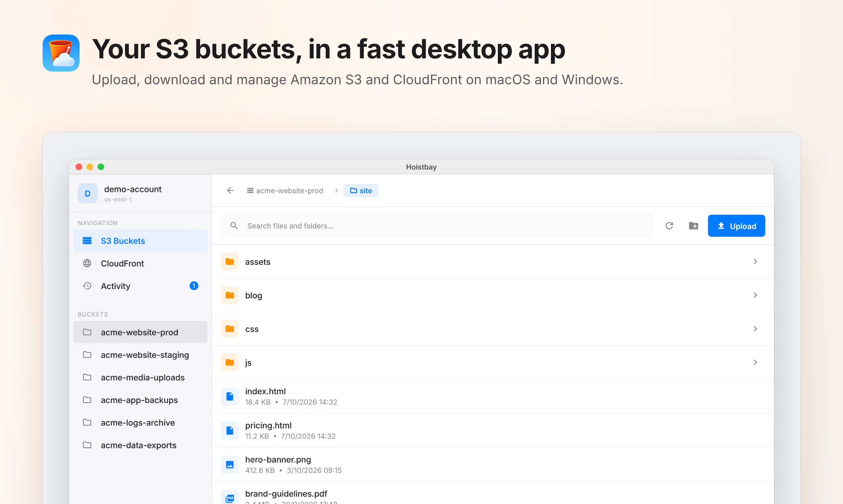The height and width of the screenshot is (504, 843).
Task: Select the acme-website-prod bucket in sidebar
Action: coord(140,332)
